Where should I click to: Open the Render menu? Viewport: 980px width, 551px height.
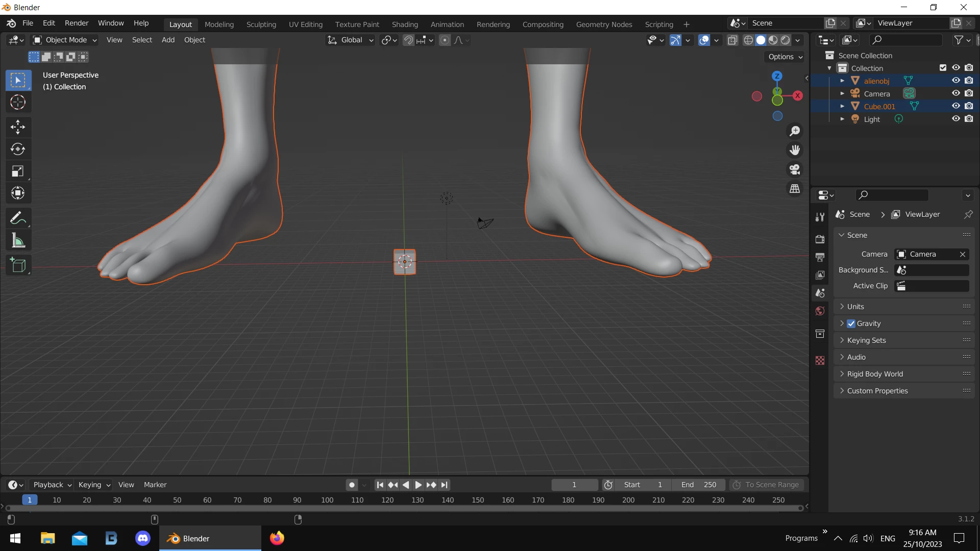(77, 23)
